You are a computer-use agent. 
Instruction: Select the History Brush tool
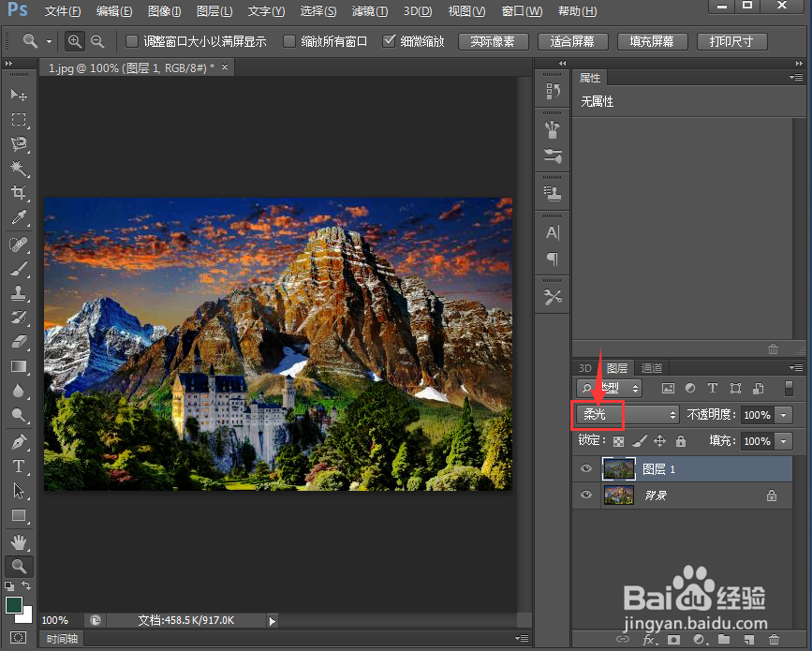pos(19,318)
